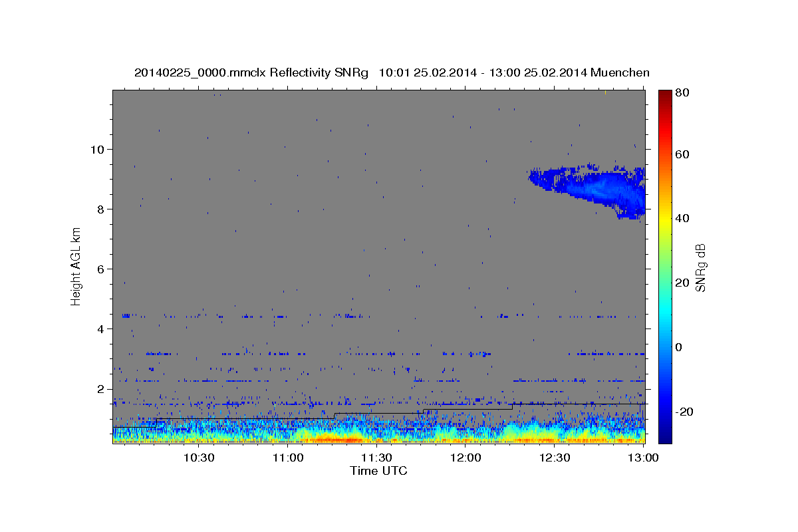Click the colorbar value -20
This screenshot has width=798, height=532.
[685, 412]
